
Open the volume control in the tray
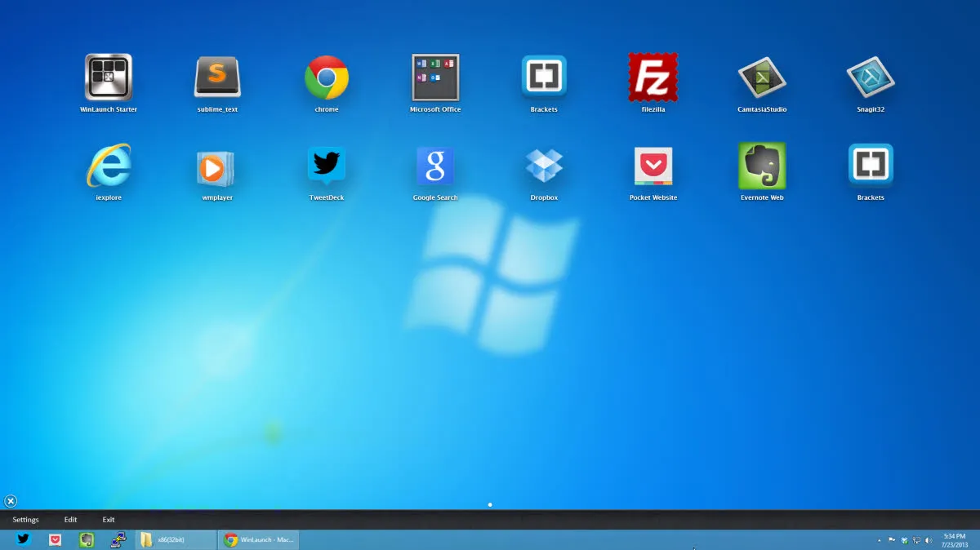pyautogui.click(x=929, y=539)
